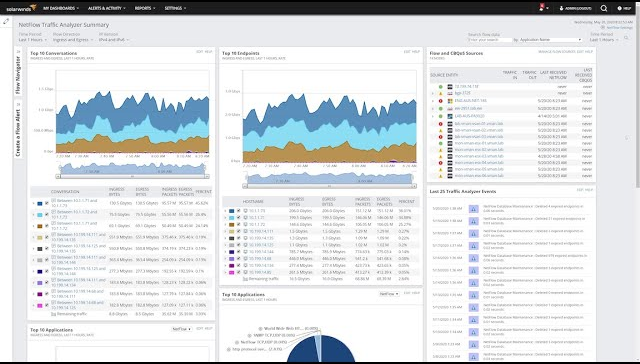This screenshot has height=364, width=640.
Task: Click host icon beside endpoint 10.199.14.85
Action: (246, 272)
